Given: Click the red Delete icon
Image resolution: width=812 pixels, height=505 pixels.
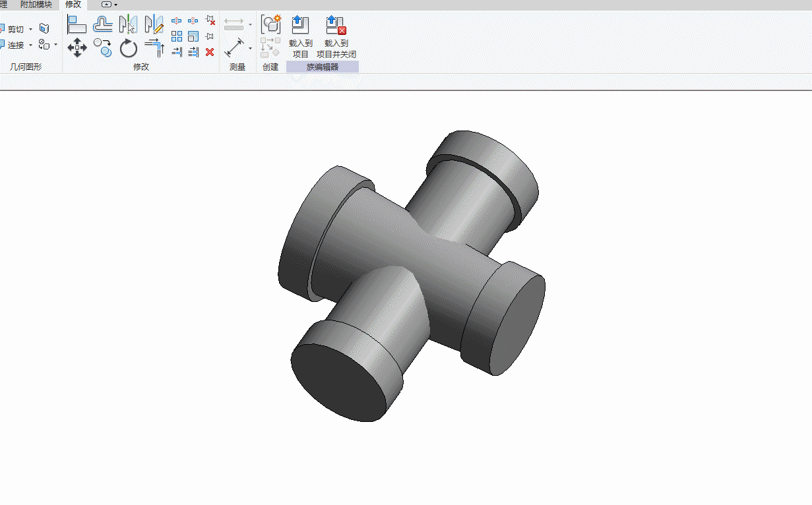Looking at the screenshot, I should pyautogui.click(x=210, y=52).
